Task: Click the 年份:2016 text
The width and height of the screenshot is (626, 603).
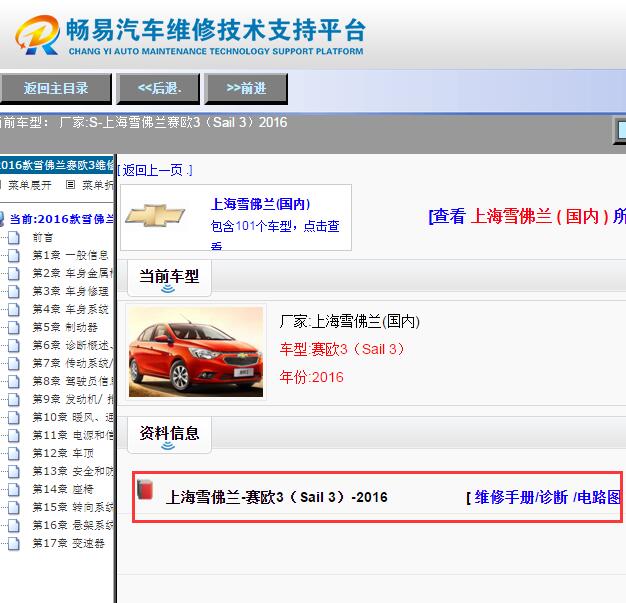Action: (x=311, y=377)
